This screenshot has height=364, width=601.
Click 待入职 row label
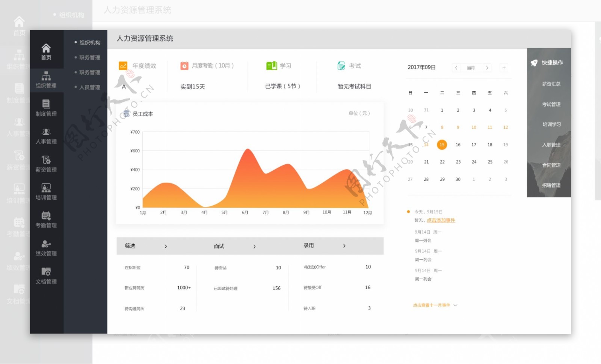pos(310,308)
